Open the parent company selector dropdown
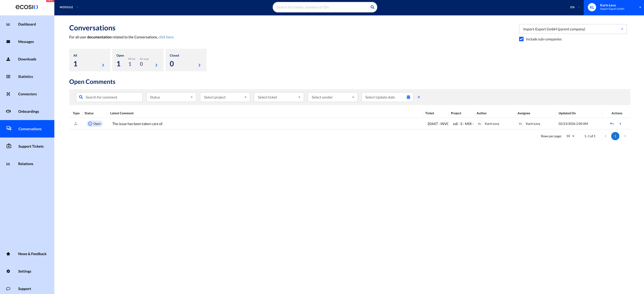The width and height of the screenshot is (644, 294). tap(572, 29)
